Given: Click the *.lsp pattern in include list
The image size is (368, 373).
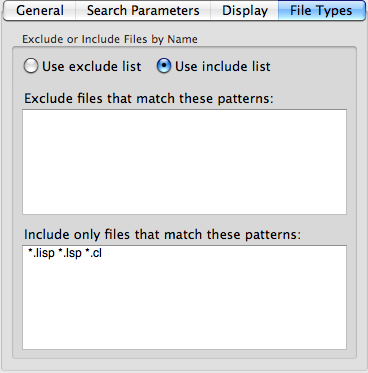Looking at the screenshot, I should pos(70,253).
